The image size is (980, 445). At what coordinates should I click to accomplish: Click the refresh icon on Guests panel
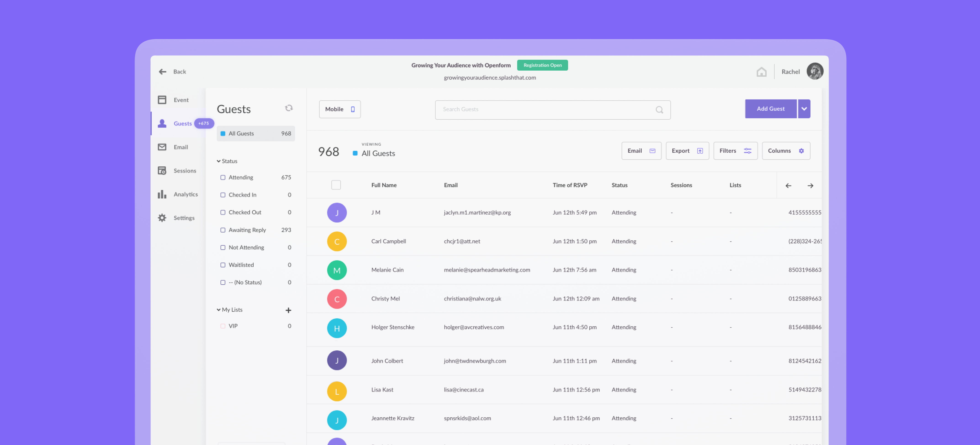click(288, 109)
